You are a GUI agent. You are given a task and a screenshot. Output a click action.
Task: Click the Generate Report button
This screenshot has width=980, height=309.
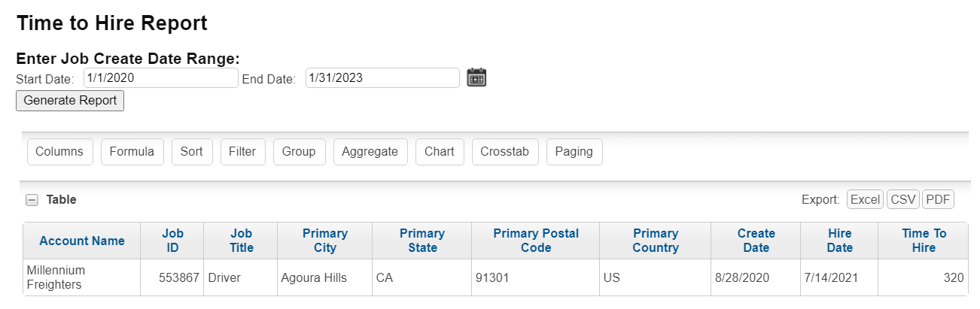coord(70,101)
